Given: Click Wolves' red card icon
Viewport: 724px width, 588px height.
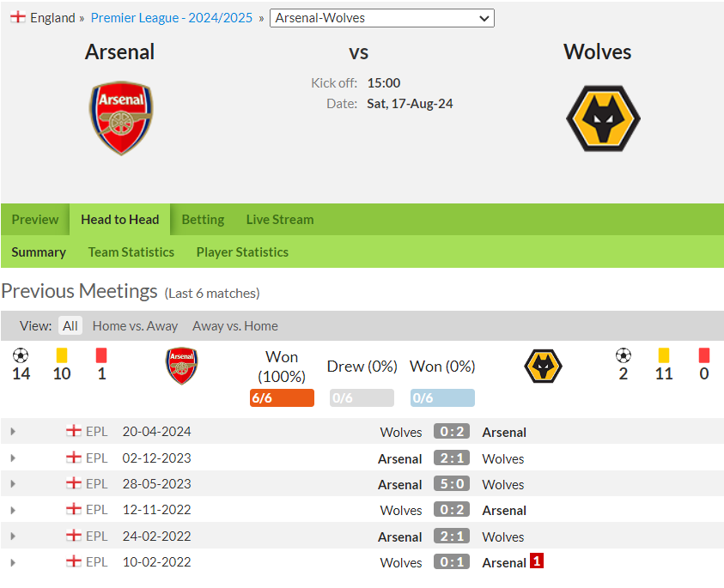Looking at the screenshot, I should [x=703, y=355].
